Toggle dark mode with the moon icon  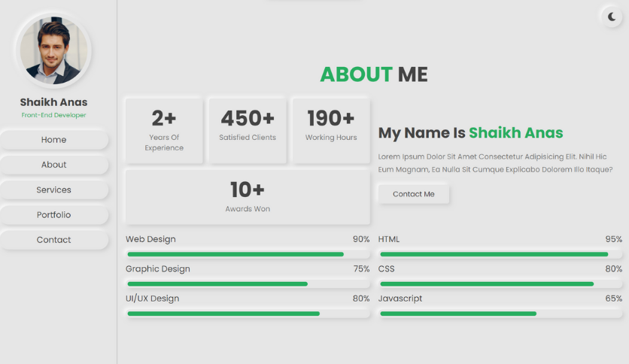pyautogui.click(x=612, y=17)
